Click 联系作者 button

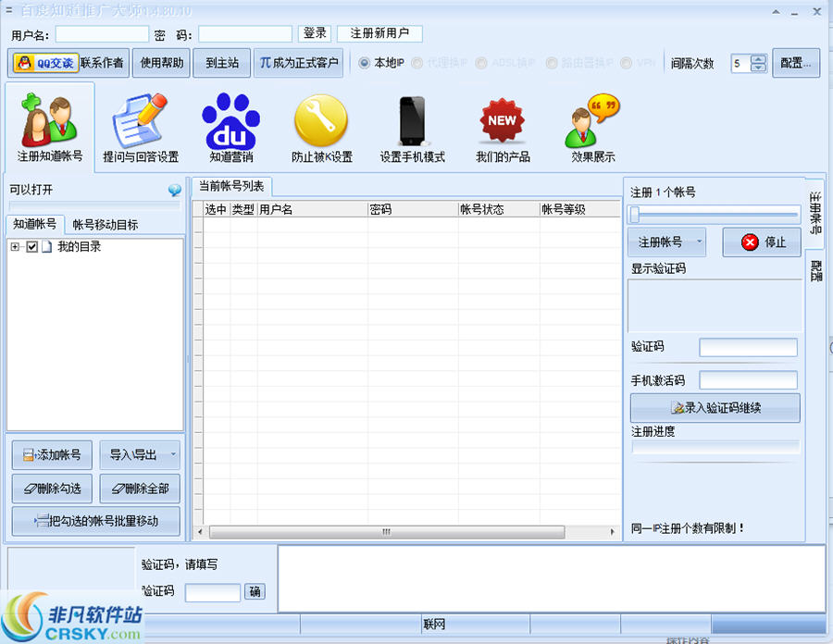[x=102, y=63]
